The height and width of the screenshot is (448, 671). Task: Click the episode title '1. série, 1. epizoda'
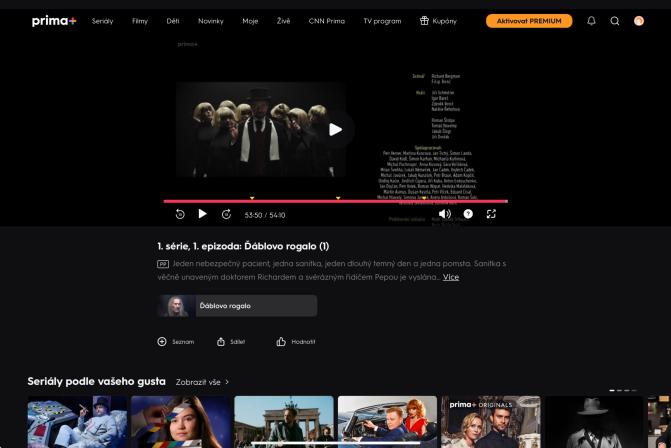pos(243,246)
